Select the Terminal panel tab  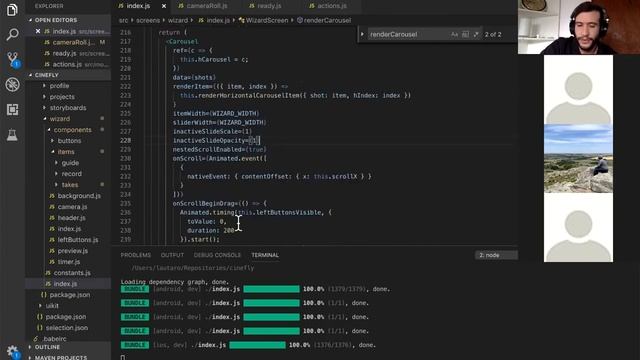265,255
